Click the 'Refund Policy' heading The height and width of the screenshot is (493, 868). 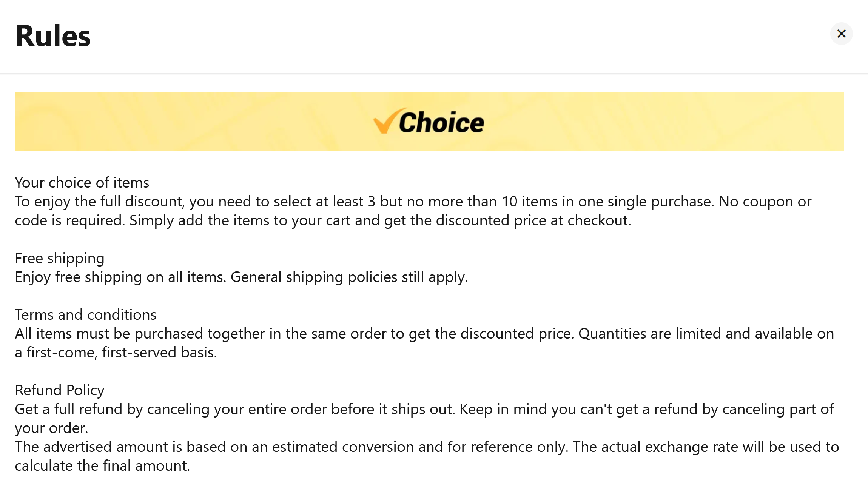coord(60,391)
